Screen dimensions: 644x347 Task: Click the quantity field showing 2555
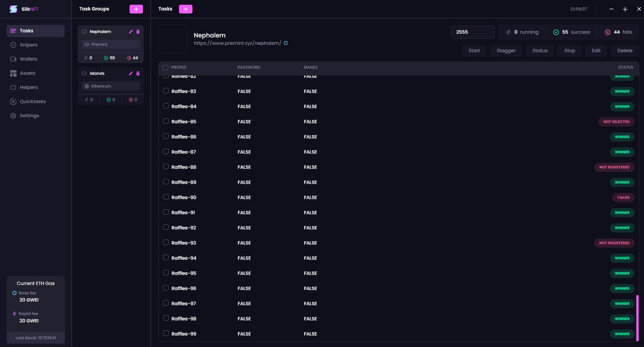[x=472, y=32]
